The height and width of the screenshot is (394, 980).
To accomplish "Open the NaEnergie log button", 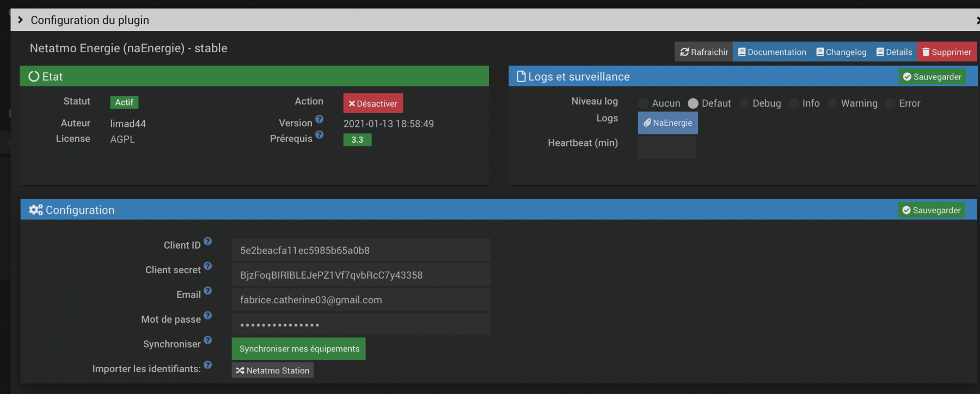I will [x=668, y=123].
